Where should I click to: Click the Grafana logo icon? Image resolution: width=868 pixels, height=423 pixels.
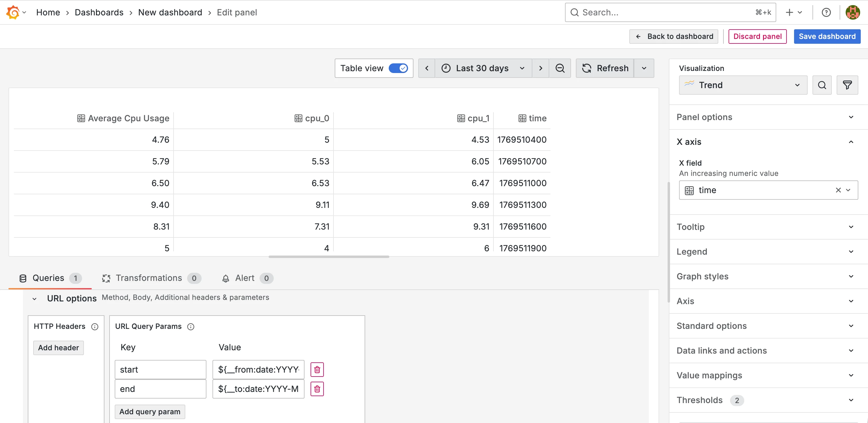click(x=13, y=12)
